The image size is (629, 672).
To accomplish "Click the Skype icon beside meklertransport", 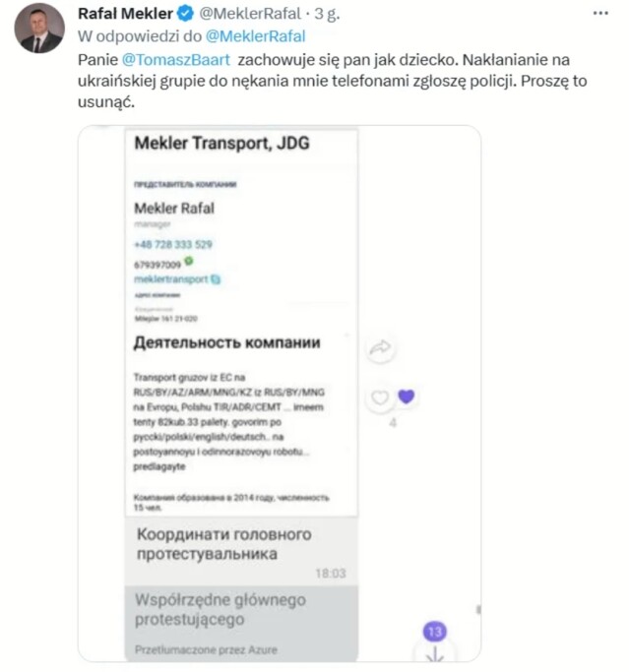I will [x=216, y=279].
